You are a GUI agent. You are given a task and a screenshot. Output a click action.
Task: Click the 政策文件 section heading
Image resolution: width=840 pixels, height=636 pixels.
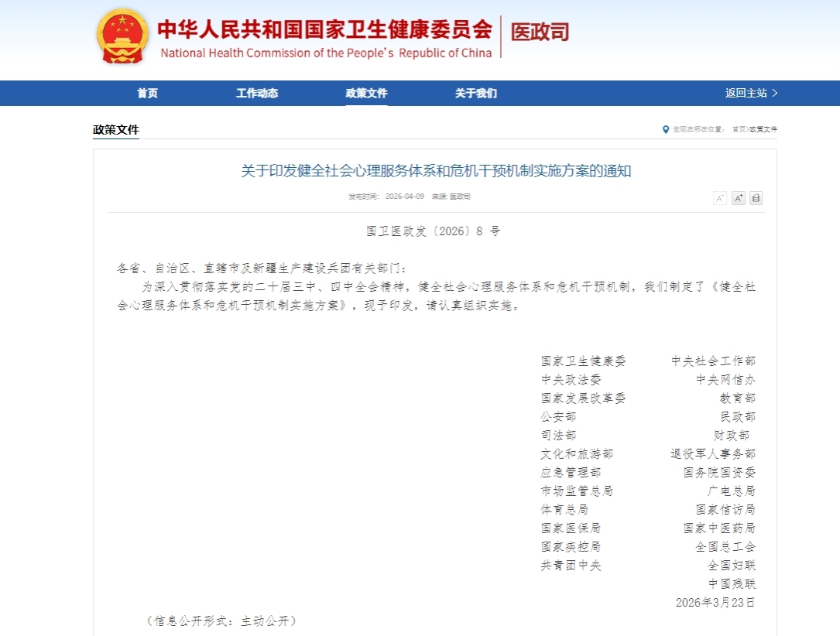116,129
